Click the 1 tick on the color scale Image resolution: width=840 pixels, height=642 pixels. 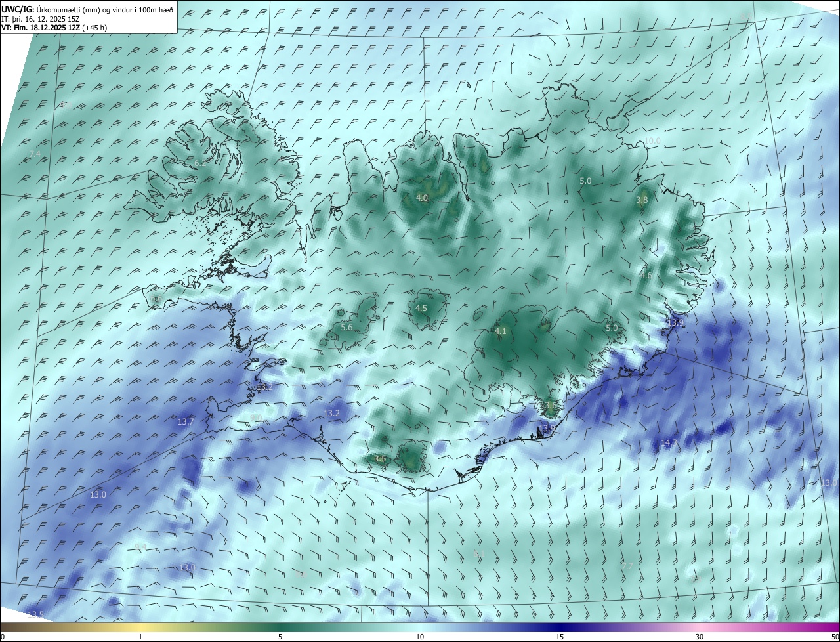(x=141, y=637)
